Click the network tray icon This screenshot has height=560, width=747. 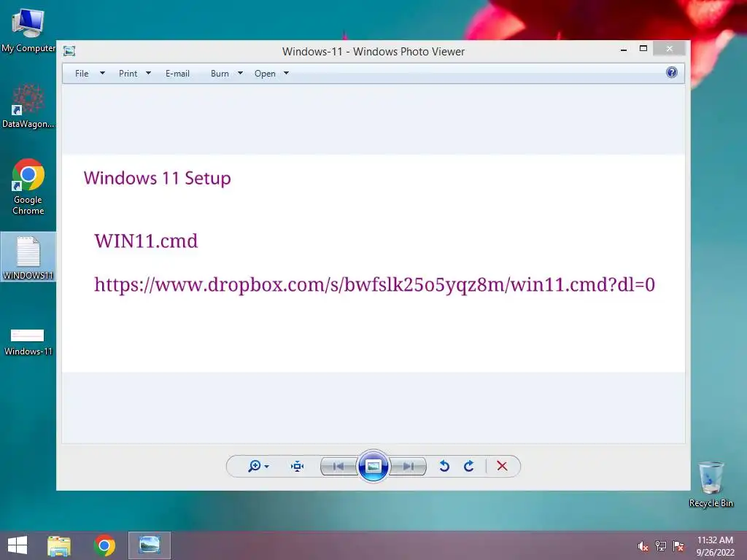tap(661, 546)
